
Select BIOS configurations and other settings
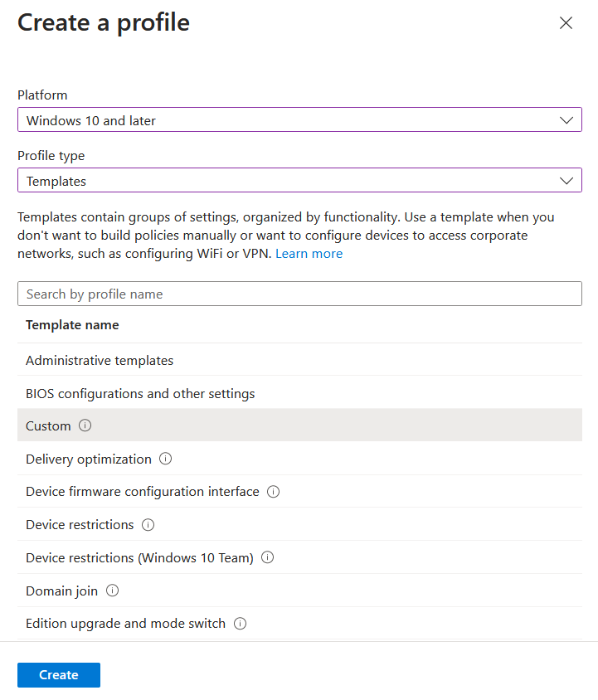click(140, 393)
